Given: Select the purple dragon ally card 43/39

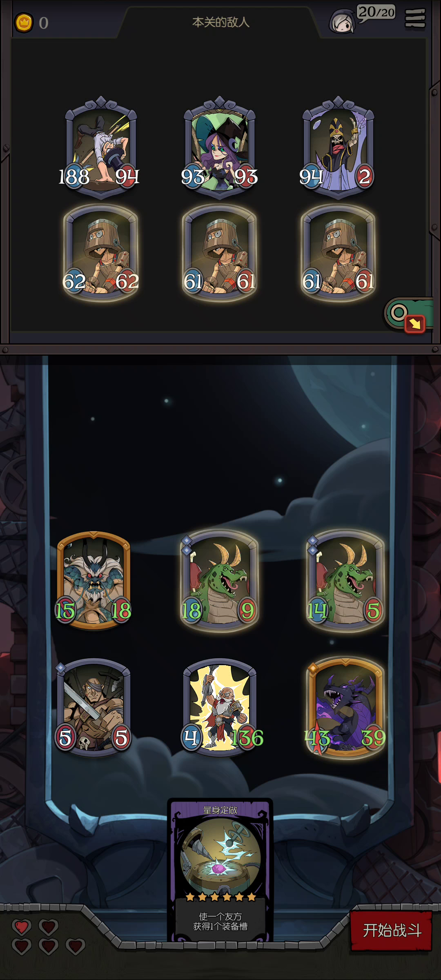Looking at the screenshot, I should pos(346,707).
